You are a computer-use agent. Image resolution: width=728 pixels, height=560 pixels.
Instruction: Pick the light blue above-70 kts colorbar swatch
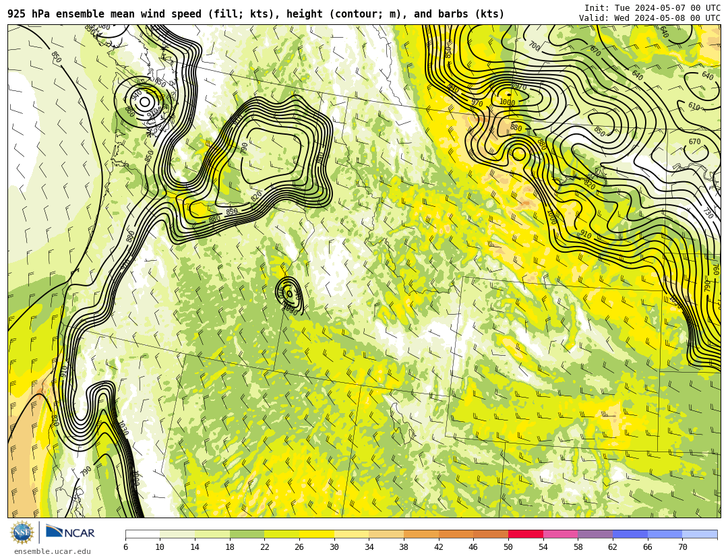(x=700, y=534)
